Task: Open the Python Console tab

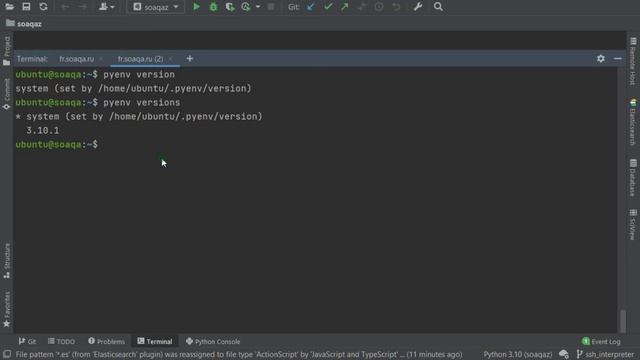Action: pos(213,341)
